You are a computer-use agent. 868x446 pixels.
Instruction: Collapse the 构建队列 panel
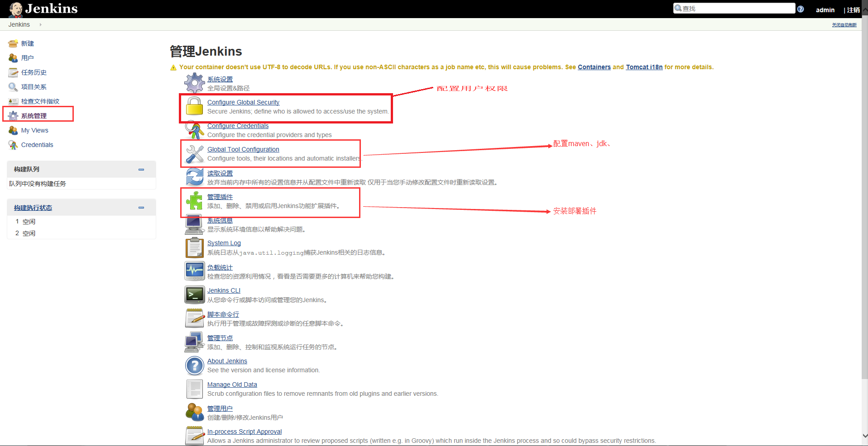tap(141, 169)
